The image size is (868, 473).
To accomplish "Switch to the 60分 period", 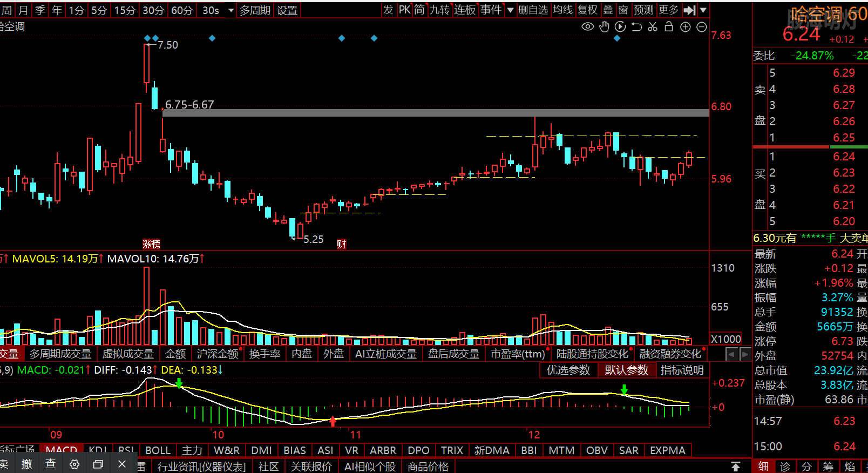I will tap(182, 10).
